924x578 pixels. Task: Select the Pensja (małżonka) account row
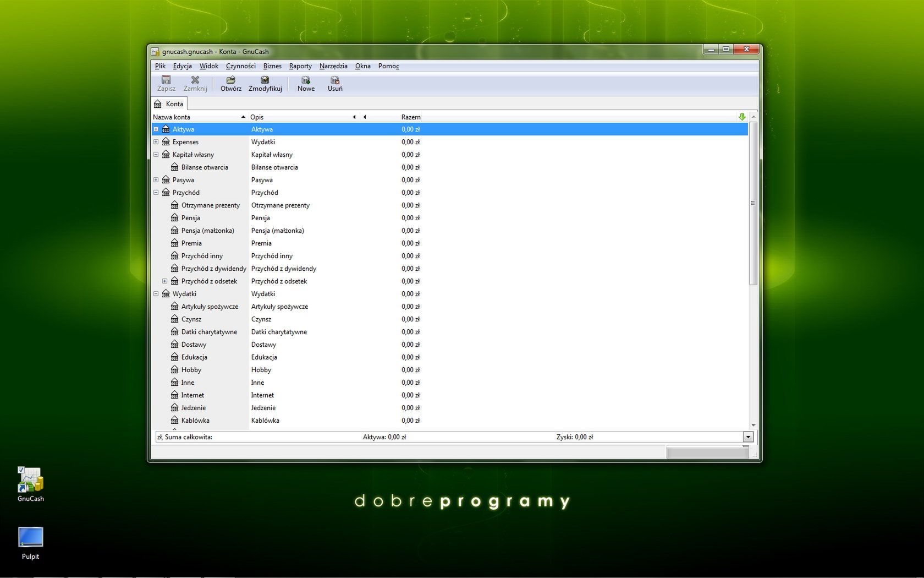click(x=449, y=231)
